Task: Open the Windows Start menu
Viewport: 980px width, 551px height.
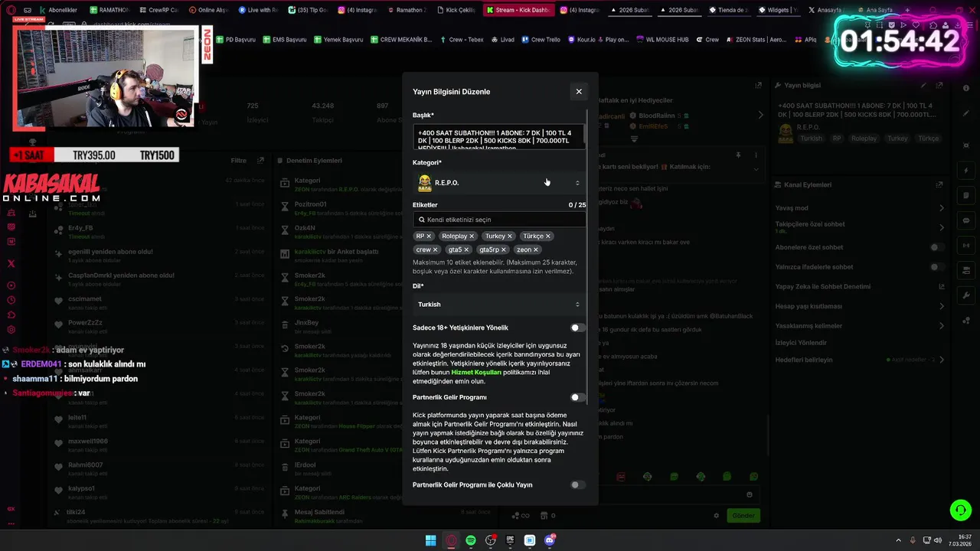Action: point(431,540)
